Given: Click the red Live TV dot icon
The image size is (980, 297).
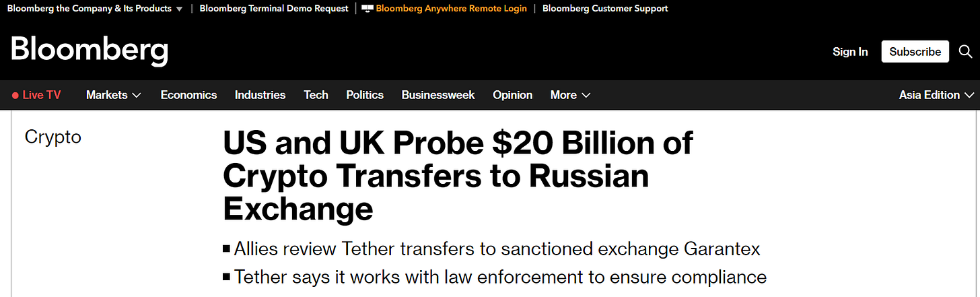Looking at the screenshot, I should [x=15, y=96].
